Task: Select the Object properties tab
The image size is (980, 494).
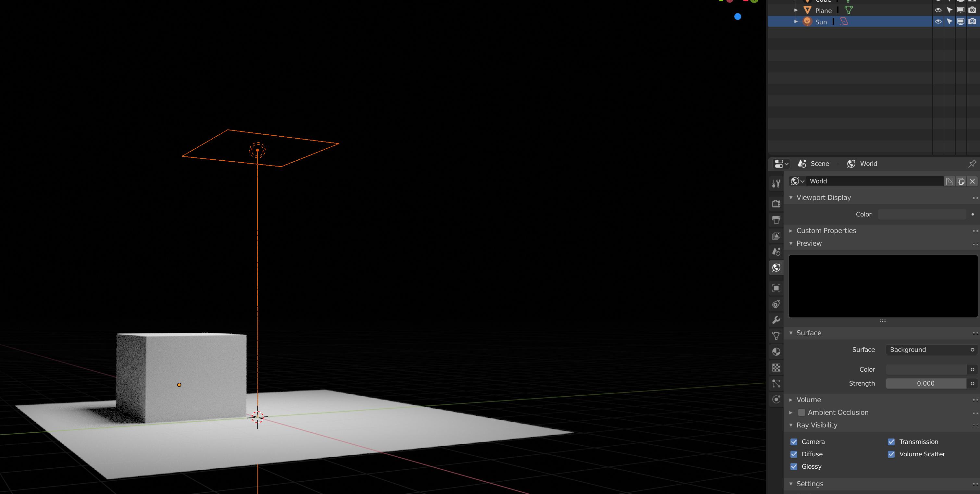Action: point(776,288)
